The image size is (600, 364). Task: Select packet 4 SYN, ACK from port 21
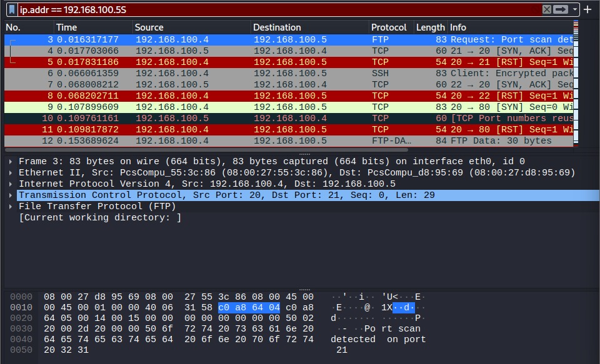pos(289,51)
